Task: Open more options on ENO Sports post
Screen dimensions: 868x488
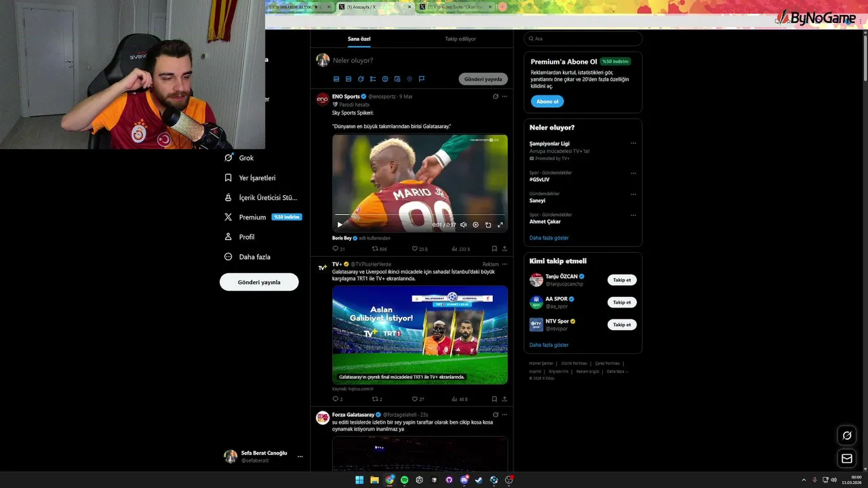Action: click(505, 96)
